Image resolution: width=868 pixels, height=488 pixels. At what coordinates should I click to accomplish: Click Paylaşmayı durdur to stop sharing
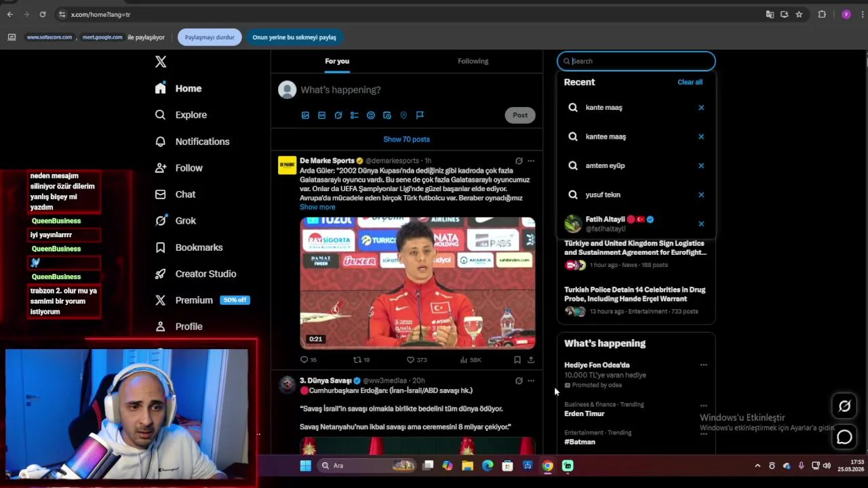tap(210, 37)
